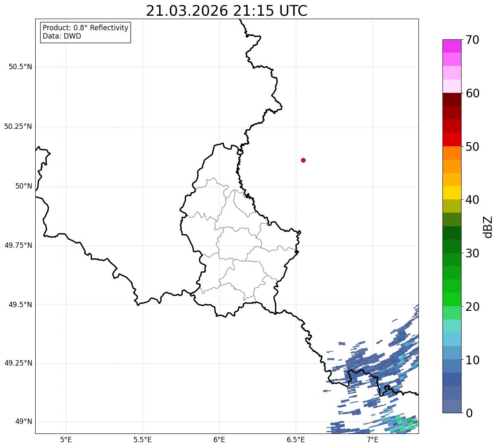498x448 pixels.
Task: Click the colorbar tick label 30
Action: click(472, 253)
